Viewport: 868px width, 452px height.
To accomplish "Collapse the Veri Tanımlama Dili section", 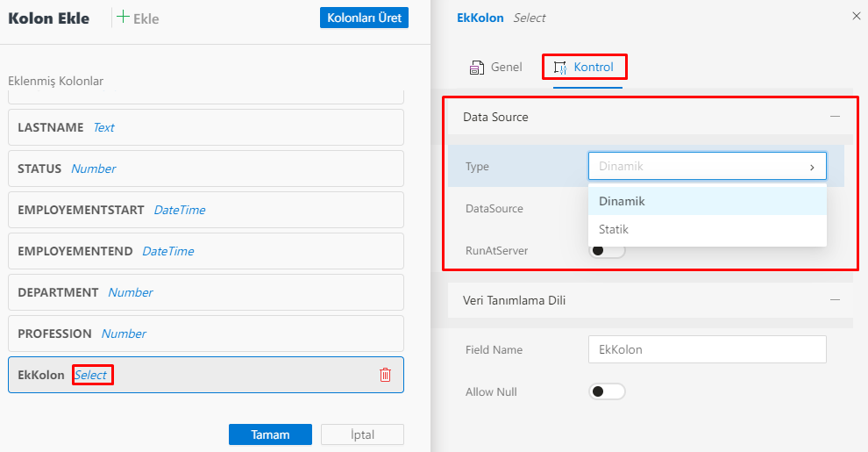I will coord(835,300).
